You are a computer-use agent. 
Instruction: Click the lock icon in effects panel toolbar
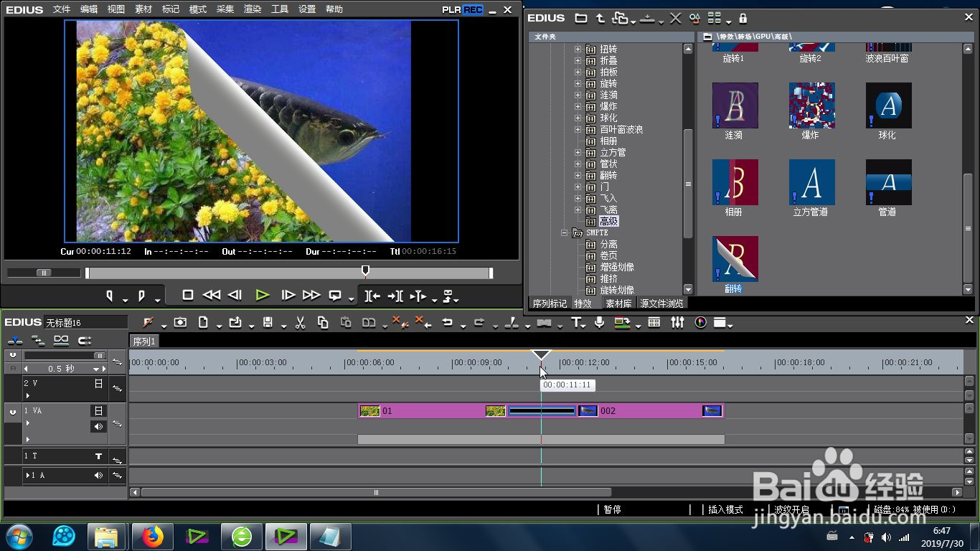(x=743, y=18)
